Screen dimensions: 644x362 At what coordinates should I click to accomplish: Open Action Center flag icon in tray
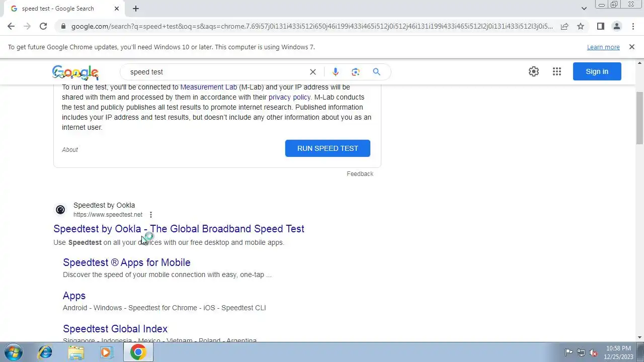click(x=569, y=352)
